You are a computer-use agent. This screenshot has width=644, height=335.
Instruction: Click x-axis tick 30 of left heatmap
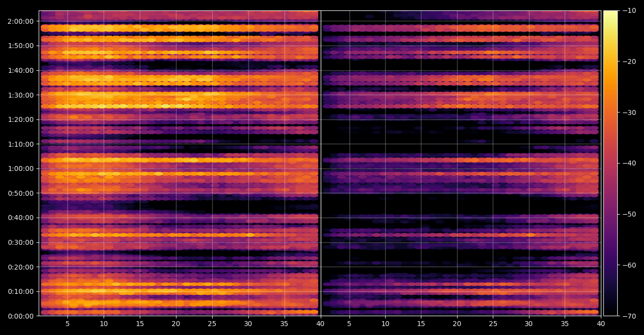(248, 324)
